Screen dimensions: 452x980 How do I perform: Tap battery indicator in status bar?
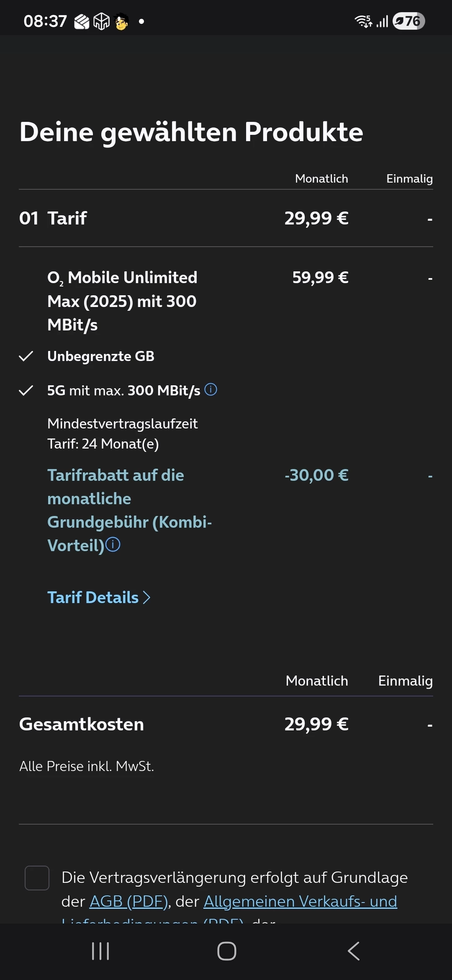[x=408, y=21]
